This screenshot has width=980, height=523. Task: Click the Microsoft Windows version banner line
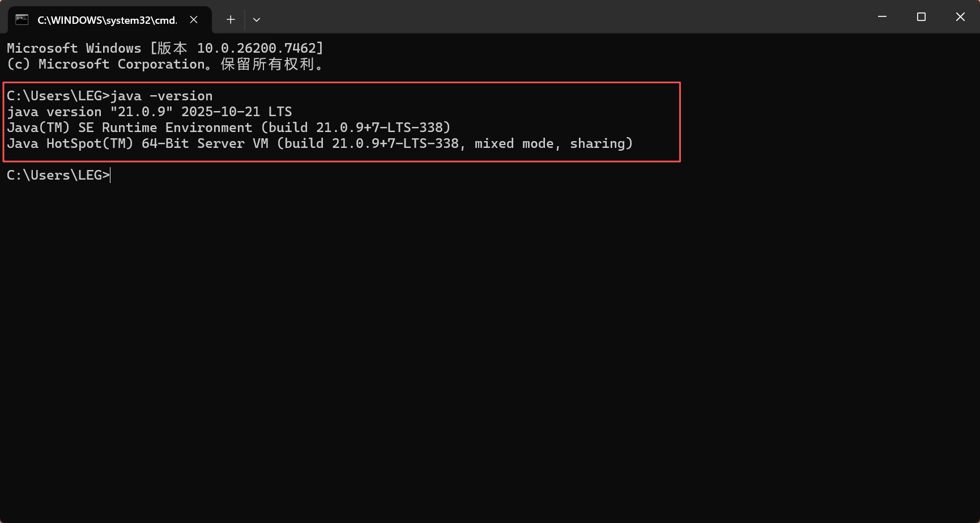(x=164, y=48)
